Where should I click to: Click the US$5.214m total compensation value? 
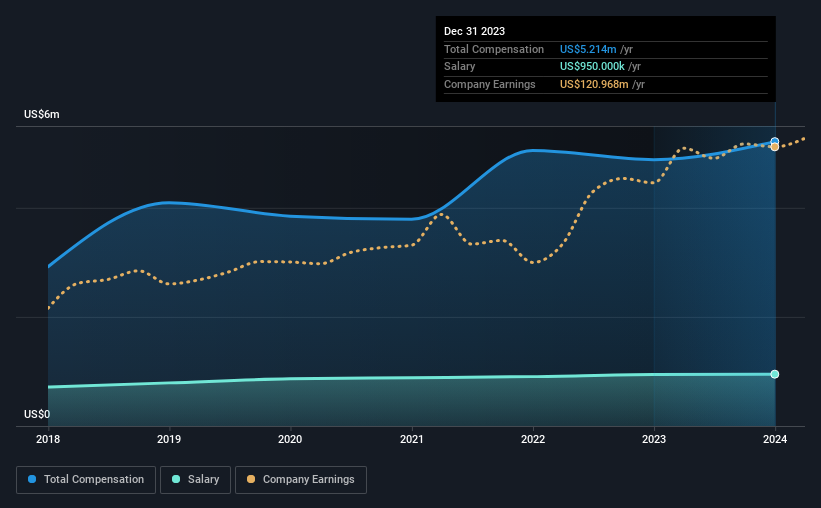pyautogui.click(x=588, y=49)
